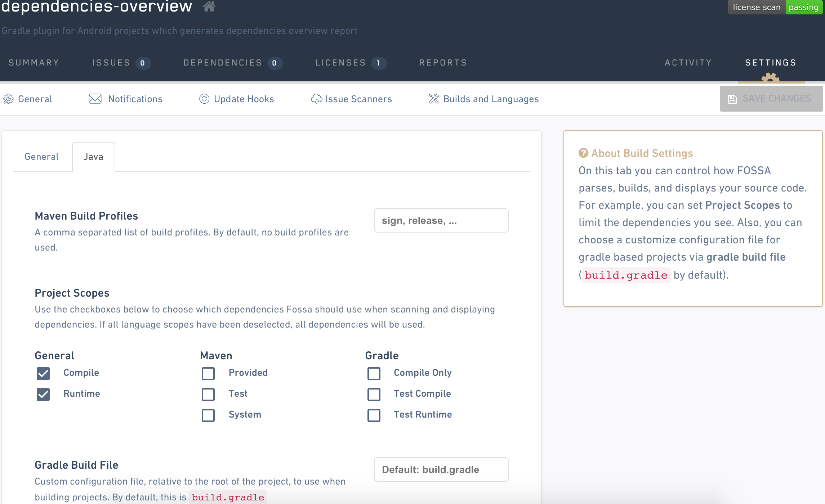Tick the Gradle Test Runtime checkbox
This screenshot has height=504, width=825.
(374, 415)
